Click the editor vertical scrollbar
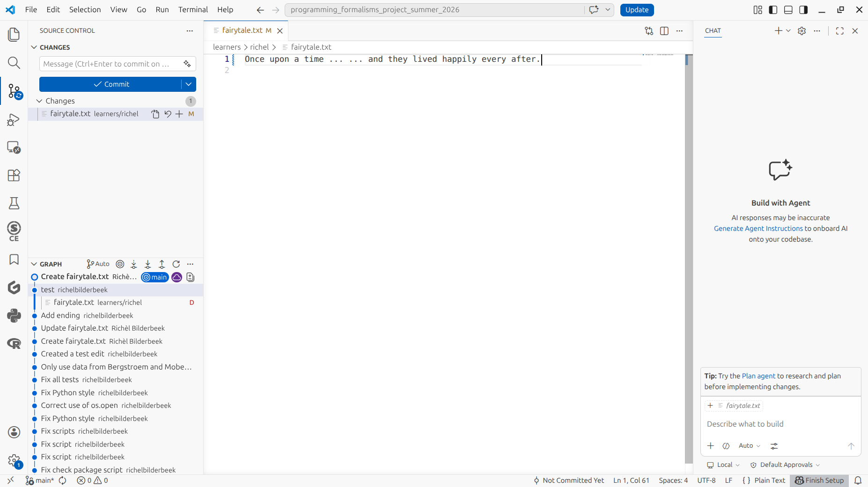Viewport: 868px width, 487px height. (x=689, y=258)
